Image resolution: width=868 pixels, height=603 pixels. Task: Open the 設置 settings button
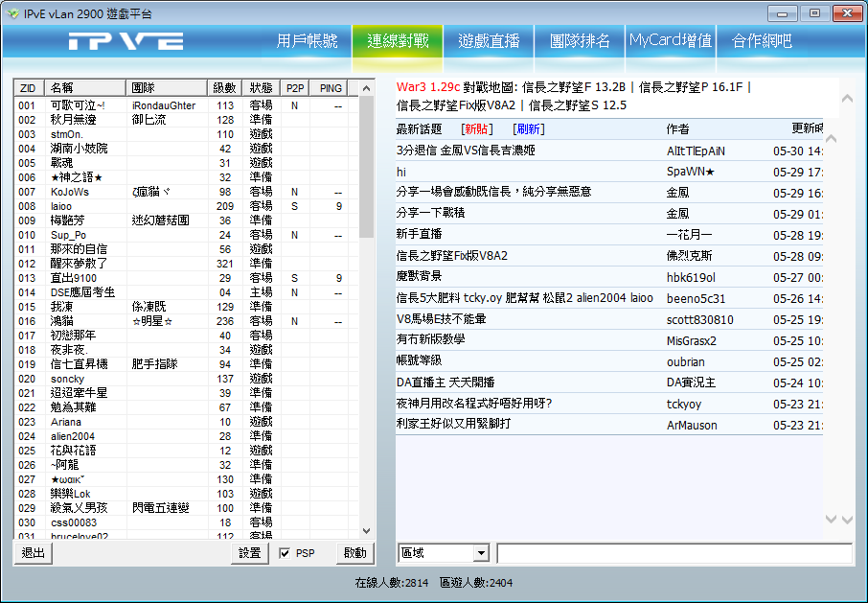coord(249,553)
